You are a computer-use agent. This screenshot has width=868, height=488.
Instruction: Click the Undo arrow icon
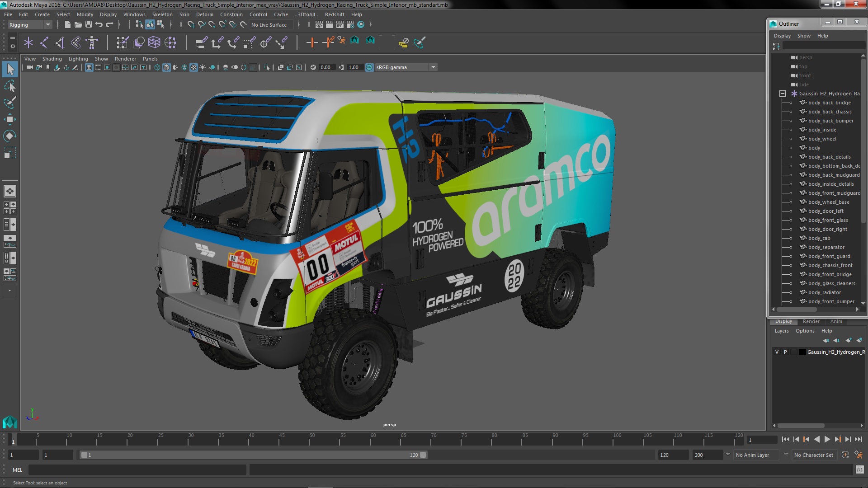(99, 24)
